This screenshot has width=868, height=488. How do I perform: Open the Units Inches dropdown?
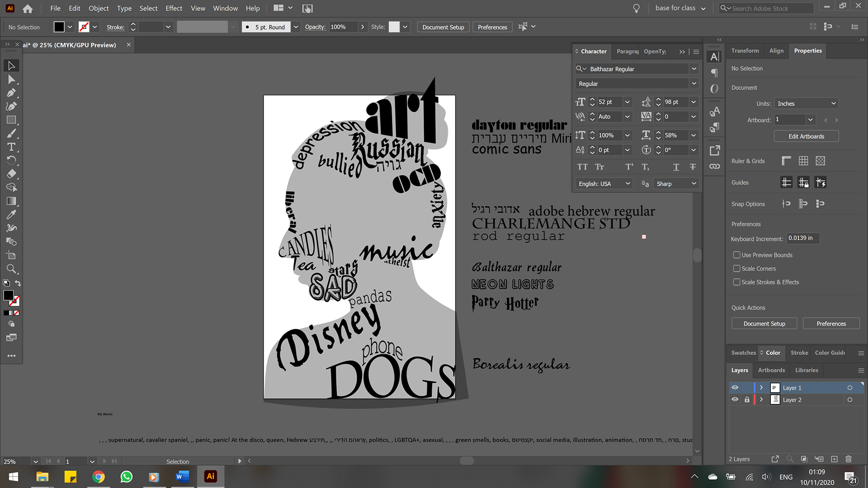(807, 103)
